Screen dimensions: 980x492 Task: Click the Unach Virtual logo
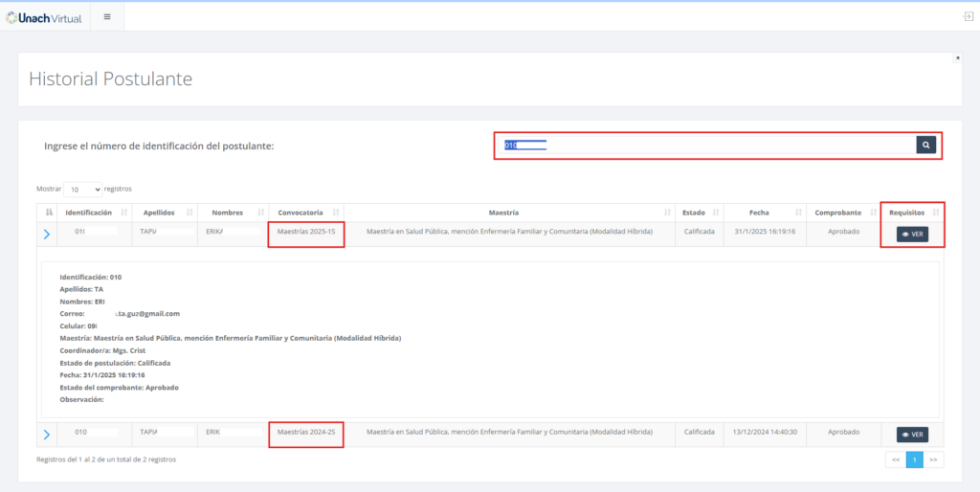point(44,17)
